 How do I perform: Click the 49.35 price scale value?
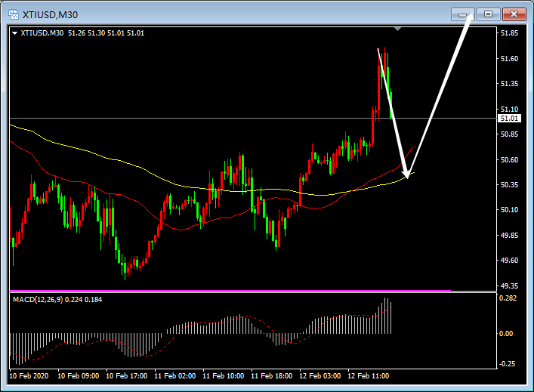509,286
